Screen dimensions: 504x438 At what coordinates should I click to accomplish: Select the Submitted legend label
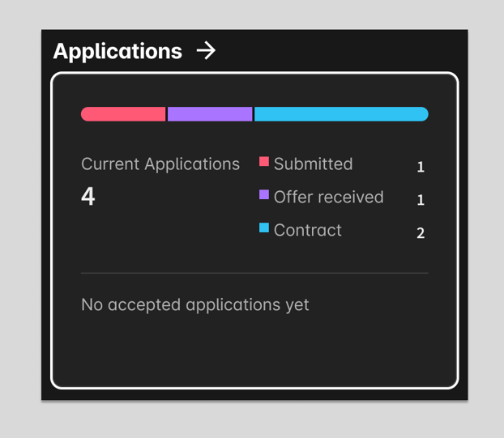click(313, 164)
